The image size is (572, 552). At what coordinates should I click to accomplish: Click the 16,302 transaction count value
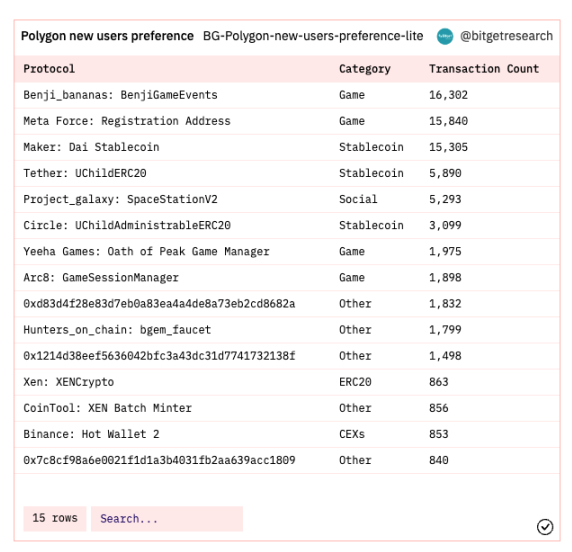coord(448,95)
